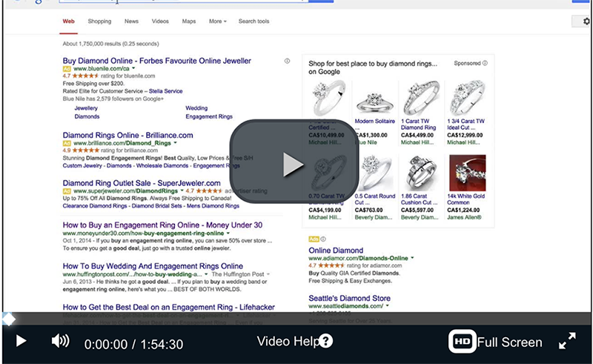Open Wholesale Diamonds sitelink
593x364 pixels.
coord(162,166)
